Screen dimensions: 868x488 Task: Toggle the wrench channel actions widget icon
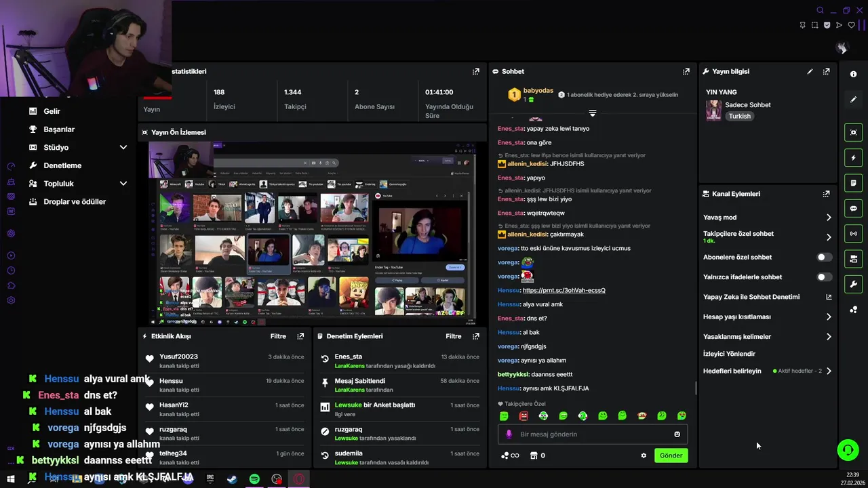pyautogui.click(x=853, y=284)
